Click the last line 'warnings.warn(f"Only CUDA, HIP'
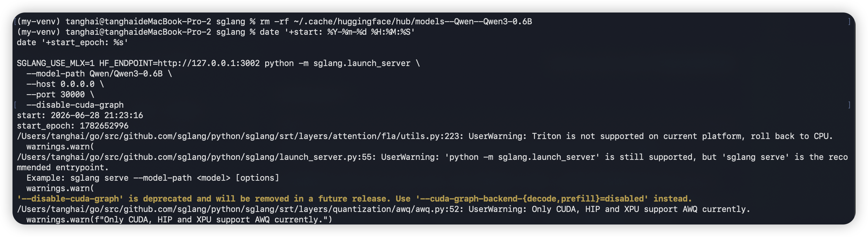Image resolution: width=868 pixels, height=237 pixels. [179, 220]
